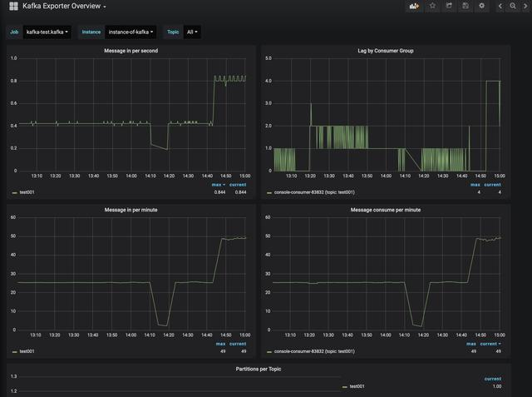Zoom out the time range
Image resolution: width=532 pixels, height=397 pixels.
(x=513, y=6)
